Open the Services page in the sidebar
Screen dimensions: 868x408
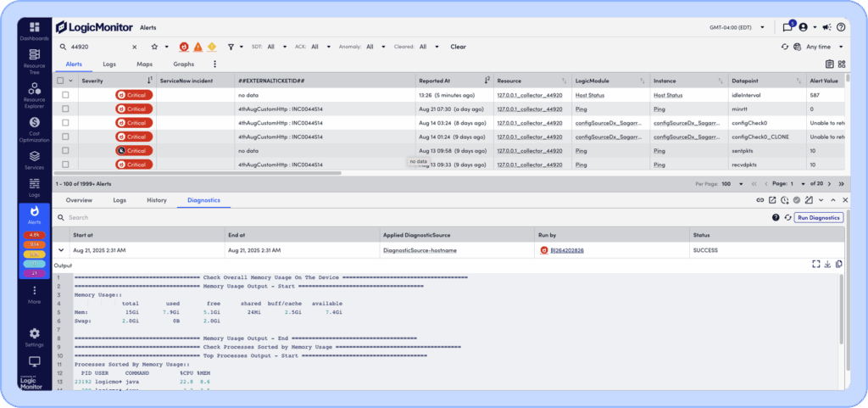[x=35, y=159]
